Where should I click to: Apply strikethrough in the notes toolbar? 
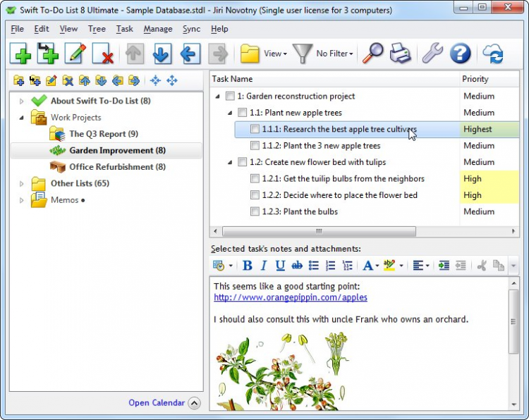tap(297, 266)
